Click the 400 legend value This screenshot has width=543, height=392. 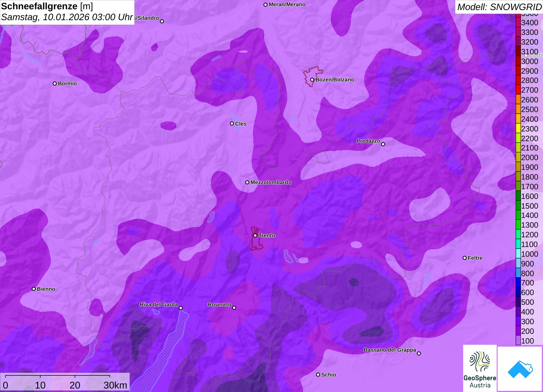(x=527, y=312)
